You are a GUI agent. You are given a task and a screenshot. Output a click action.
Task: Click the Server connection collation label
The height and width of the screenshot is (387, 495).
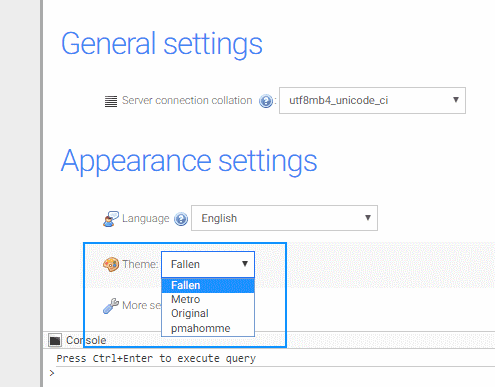point(187,100)
